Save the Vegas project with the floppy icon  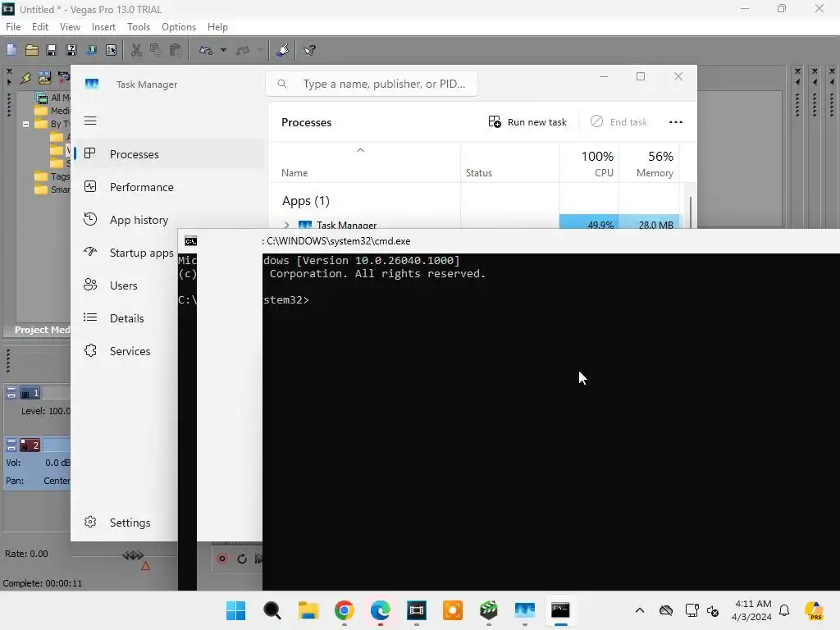[52, 50]
